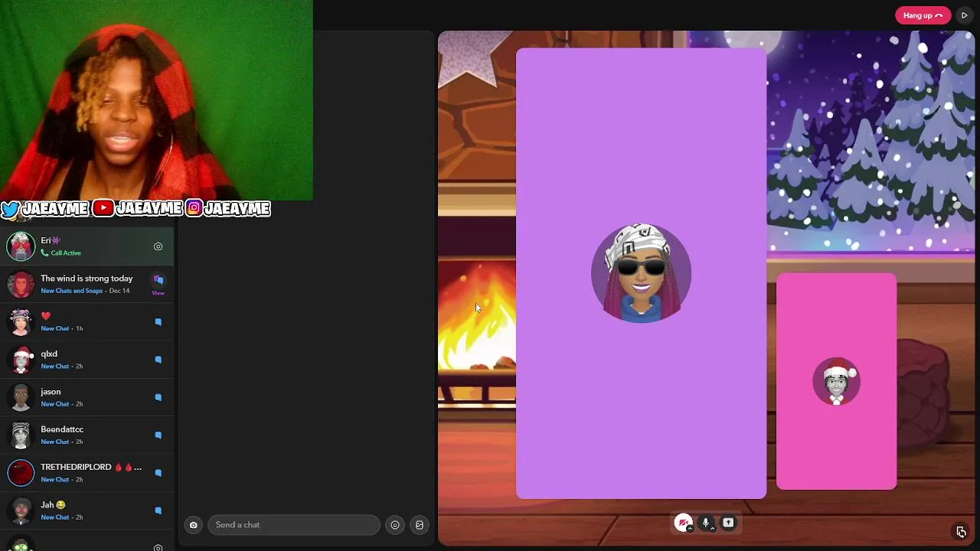980x551 pixels.
Task: Expand microphone options chevron
Action: click(713, 529)
